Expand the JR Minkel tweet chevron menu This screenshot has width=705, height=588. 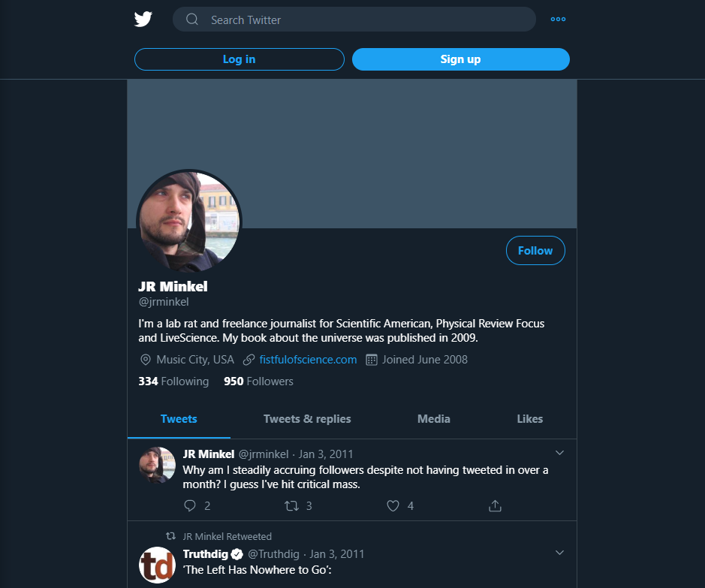559,453
